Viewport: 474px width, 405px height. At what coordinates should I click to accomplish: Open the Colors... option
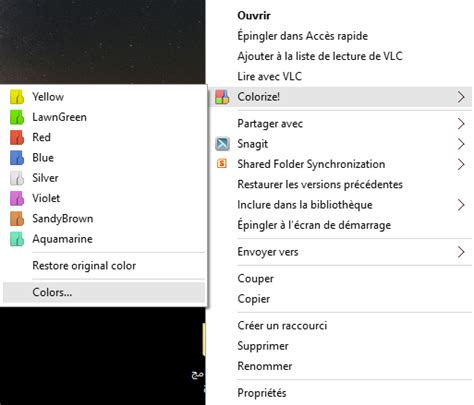(x=104, y=292)
